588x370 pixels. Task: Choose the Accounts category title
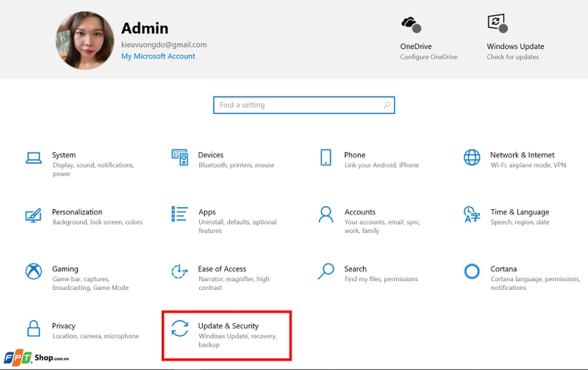[x=359, y=212]
